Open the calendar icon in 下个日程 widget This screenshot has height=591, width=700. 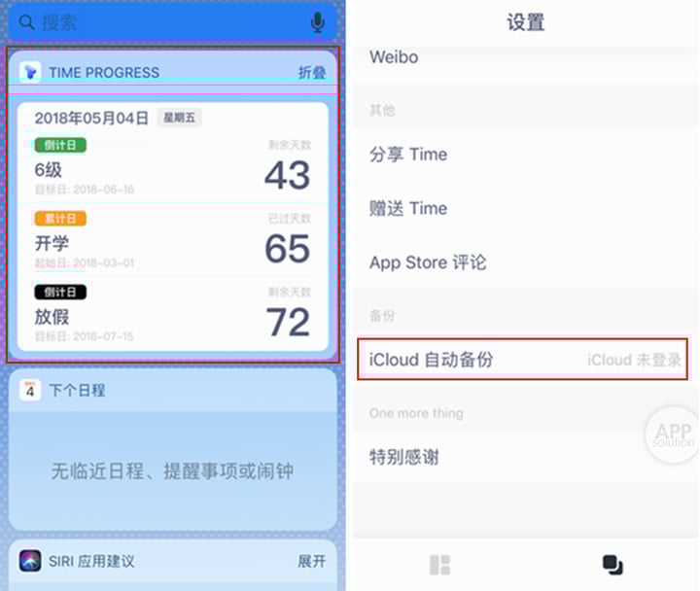(x=30, y=390)
